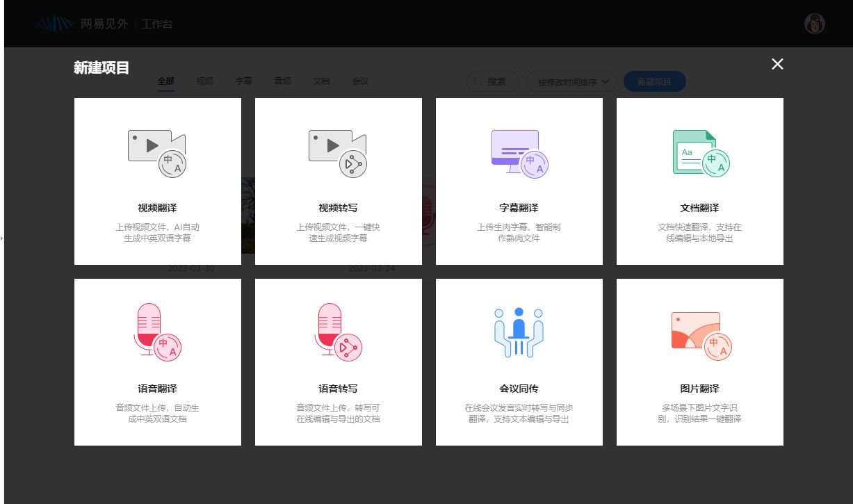Click description 音频文件上传，自动生成中英双语文档
This screenshot has height=504, width=853.
[158, 414]
